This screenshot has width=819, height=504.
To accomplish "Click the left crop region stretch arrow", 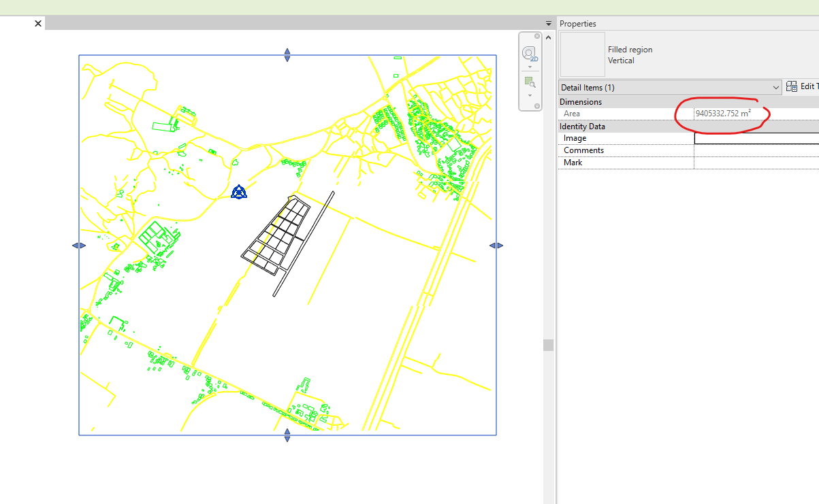I will [x=80, y=246].
